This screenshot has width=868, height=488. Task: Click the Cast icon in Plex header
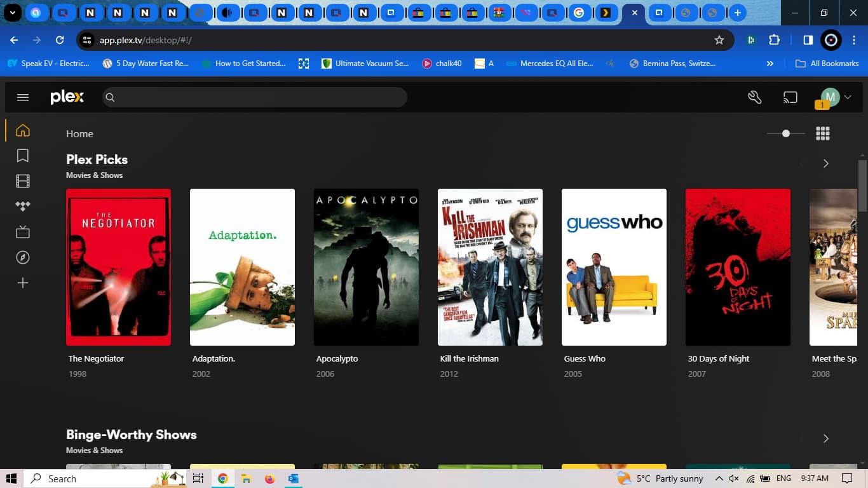(x=790, y=97)
